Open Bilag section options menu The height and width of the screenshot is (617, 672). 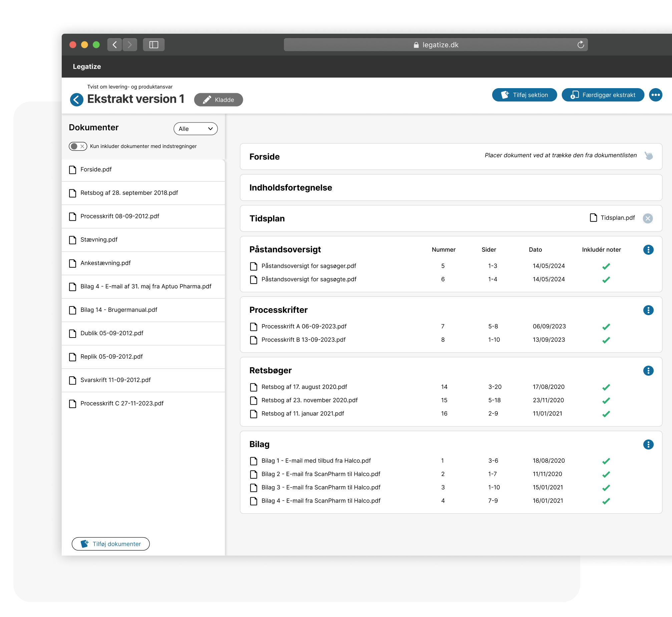pyautogui.click(x=648, y=444)
